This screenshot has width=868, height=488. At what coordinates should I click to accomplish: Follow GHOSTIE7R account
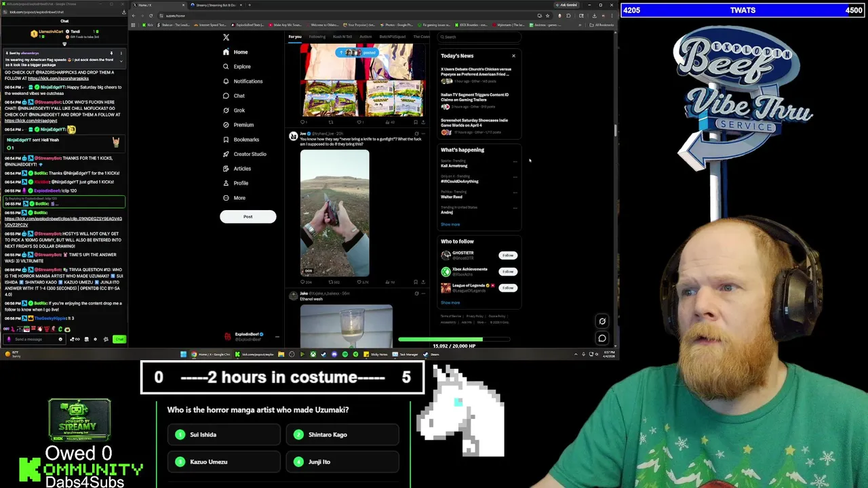pyautogui.click(x=508, y=256)
